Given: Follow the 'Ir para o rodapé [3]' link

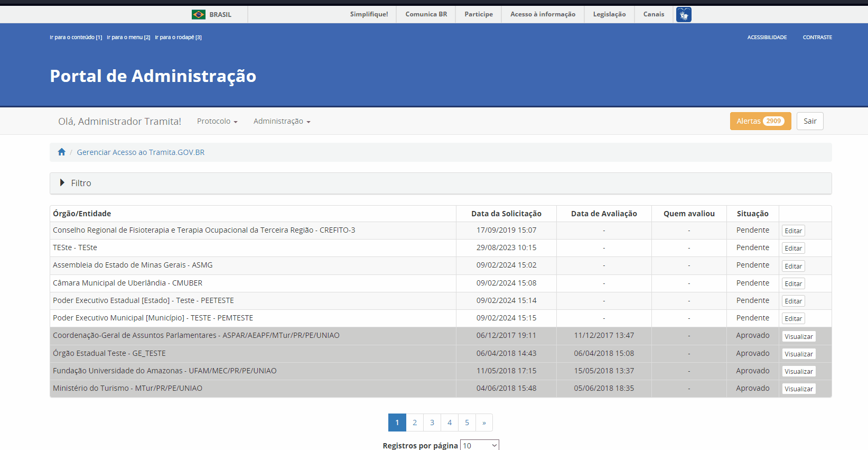Looking at the screenshot, I should tap(178, 38).
